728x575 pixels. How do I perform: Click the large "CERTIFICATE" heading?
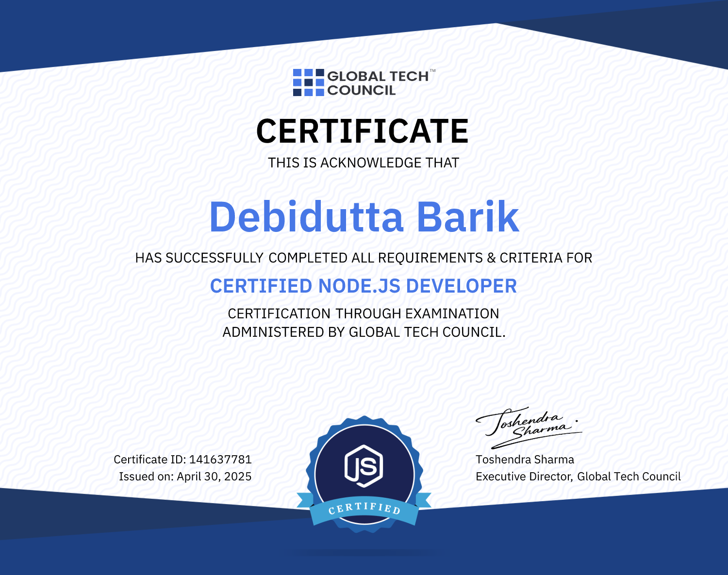363,131
